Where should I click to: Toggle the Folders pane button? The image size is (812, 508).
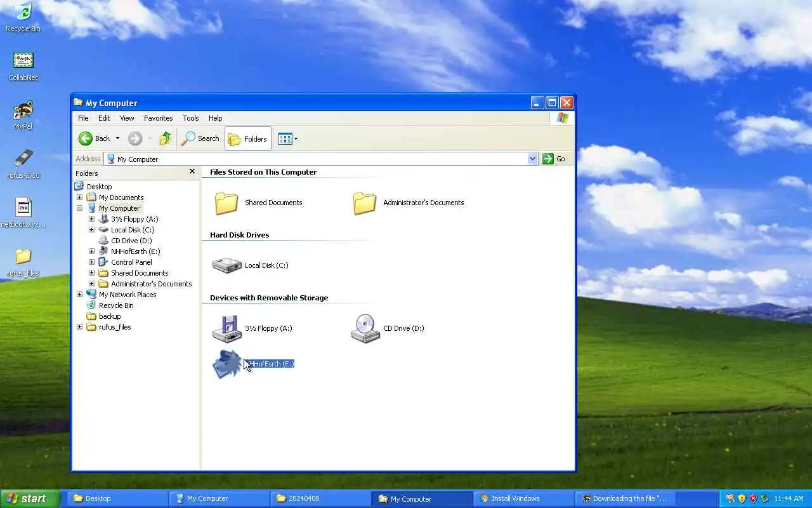coord(248,138)
